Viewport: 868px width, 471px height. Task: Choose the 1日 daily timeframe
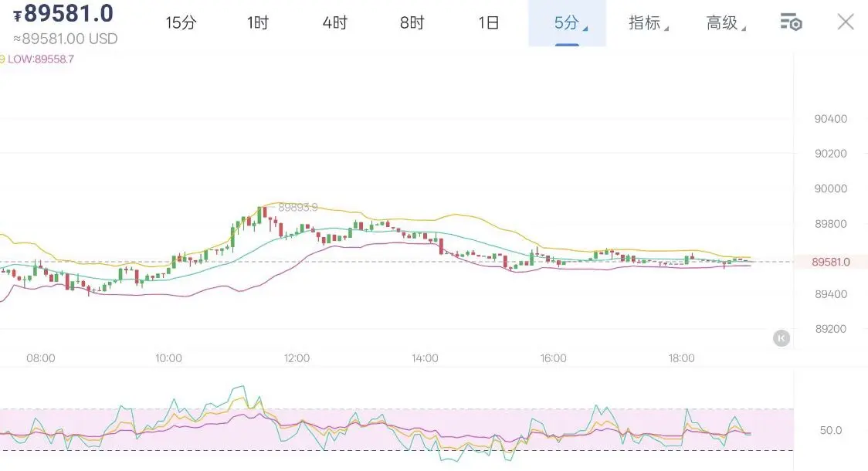488,22
